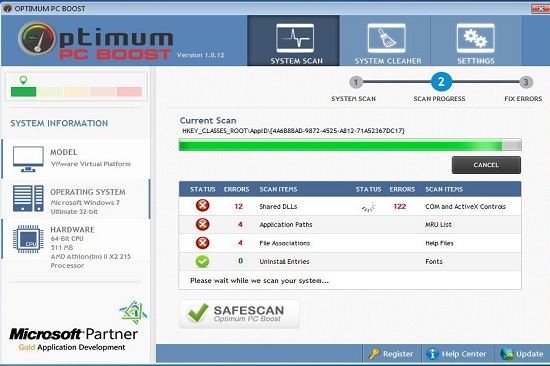Select the Fonts scan item
550x366 pixels.
pos(434,261)
